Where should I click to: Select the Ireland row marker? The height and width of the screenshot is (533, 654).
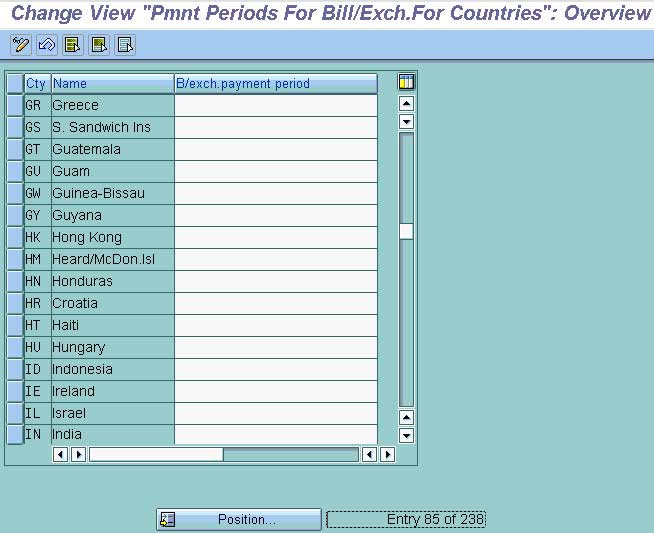tap(15, 391)
